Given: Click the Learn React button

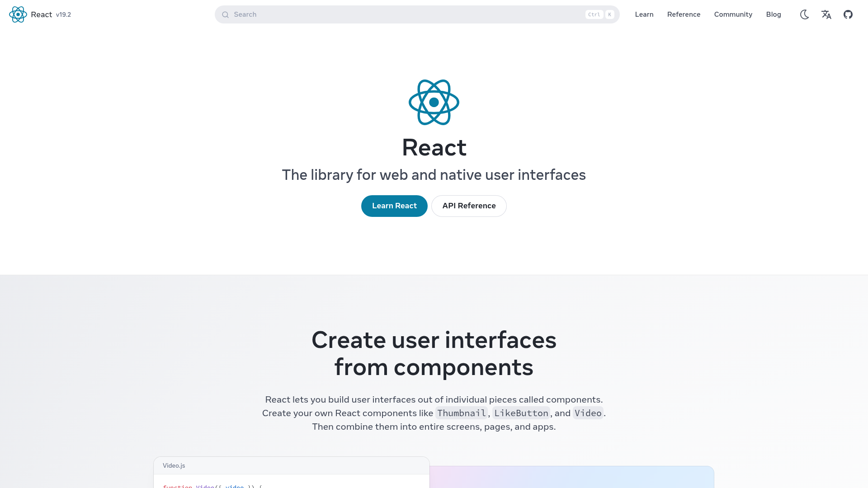Looking at the screenshot, I should [394, 206].
